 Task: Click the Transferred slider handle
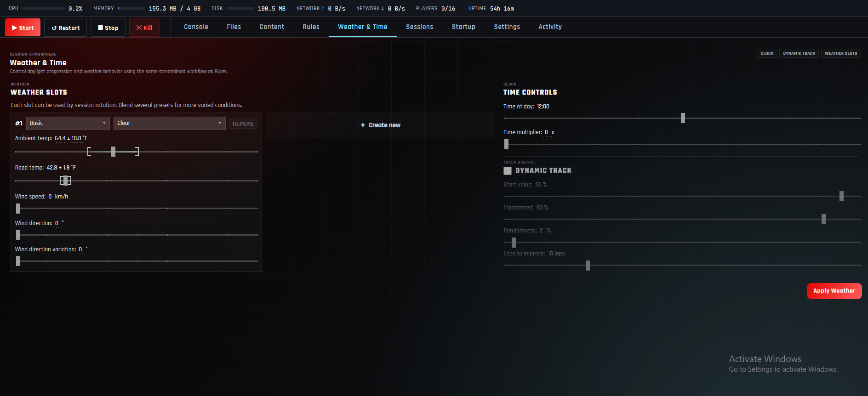(823, 219)
